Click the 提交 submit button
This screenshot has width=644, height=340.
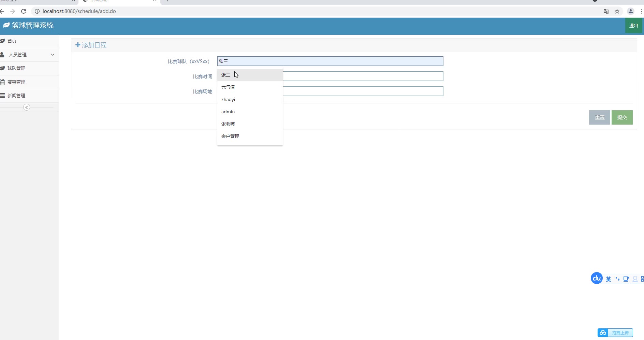[622, 117]
